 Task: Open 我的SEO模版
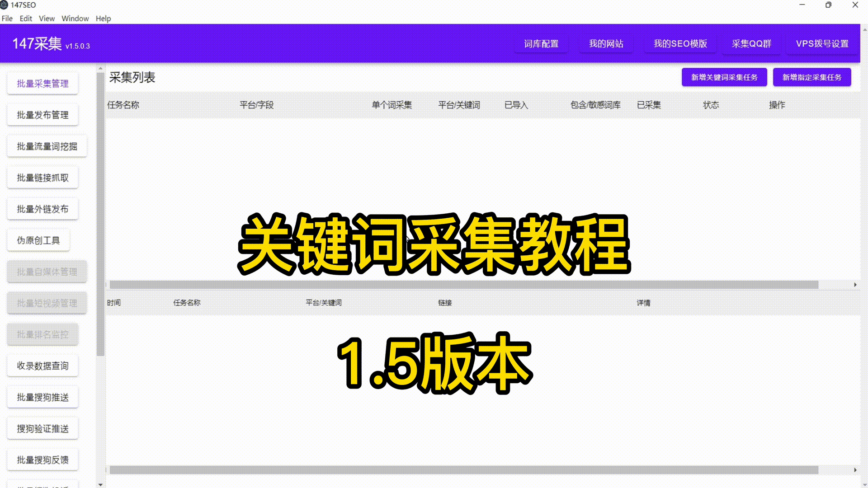click(x=680, y=44)
